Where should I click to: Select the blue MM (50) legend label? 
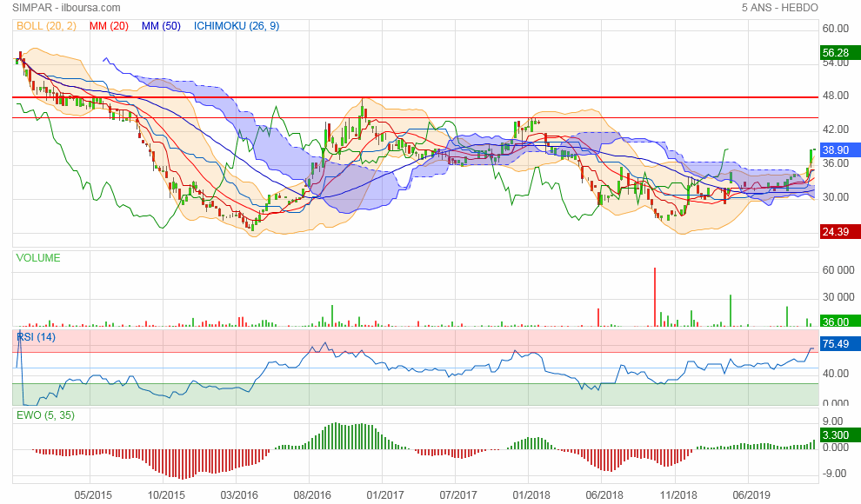[161, 26]
